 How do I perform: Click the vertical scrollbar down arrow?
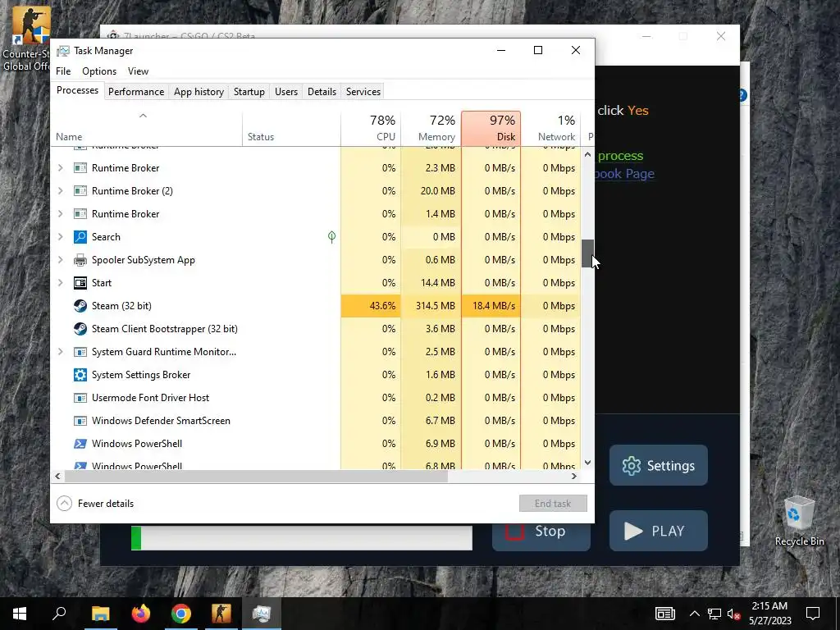[x=587, y=463]
